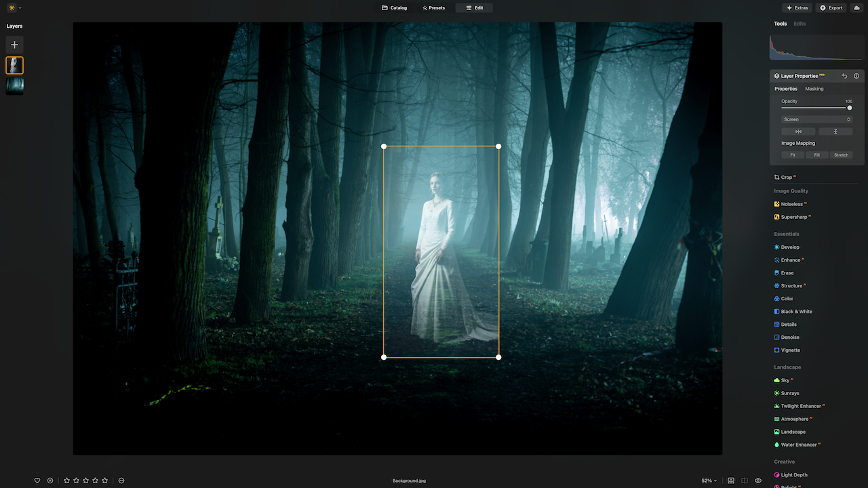Click the Export button

click(x=831, y=8)
